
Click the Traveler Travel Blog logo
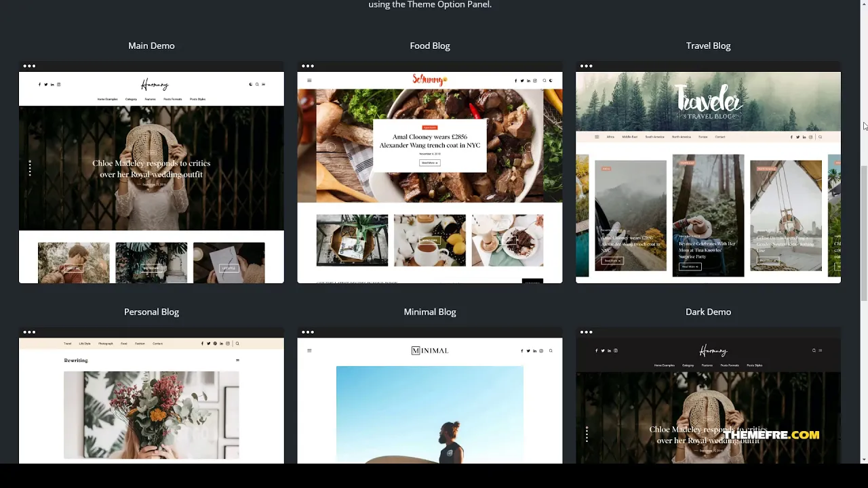click(708, 102)
